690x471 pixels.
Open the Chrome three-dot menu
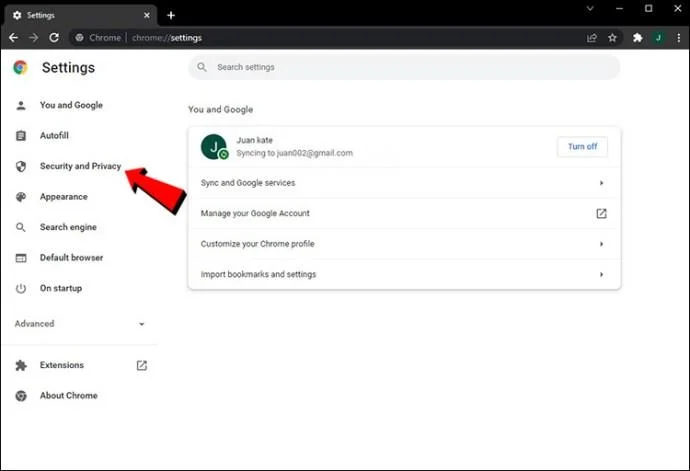[x=679, y=38]
